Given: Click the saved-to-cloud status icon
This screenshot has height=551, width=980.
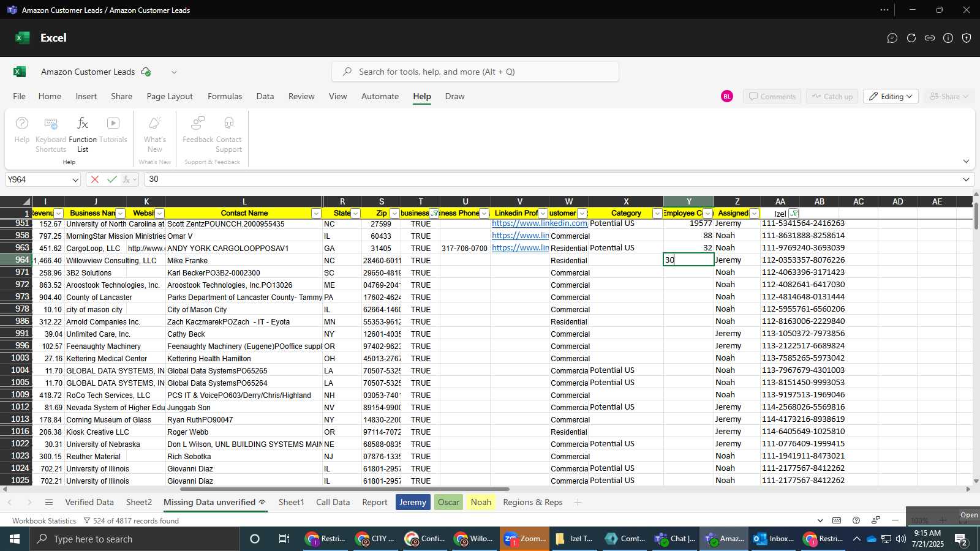Looking at the screenshot, I should tap(146, 72).
